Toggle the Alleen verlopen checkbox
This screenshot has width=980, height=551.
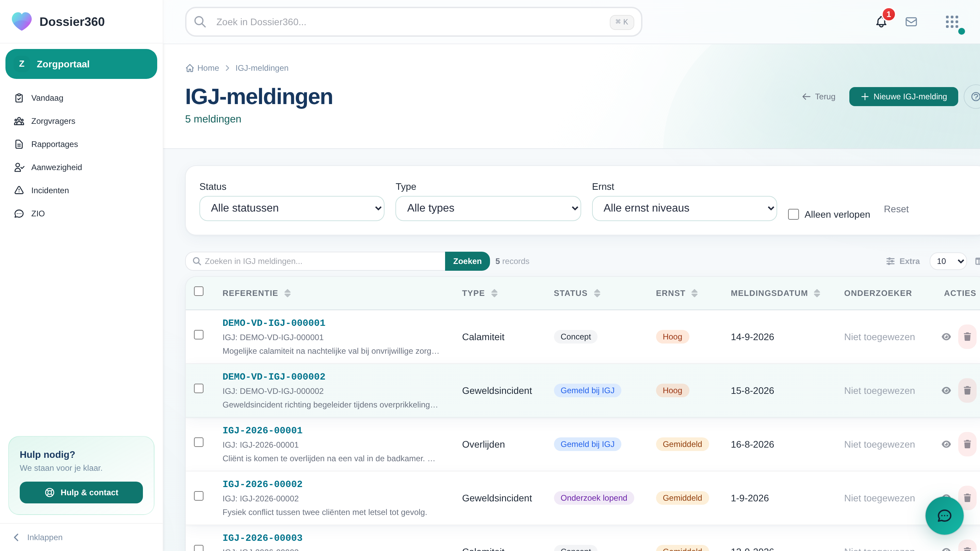click(x=793, y=215)
